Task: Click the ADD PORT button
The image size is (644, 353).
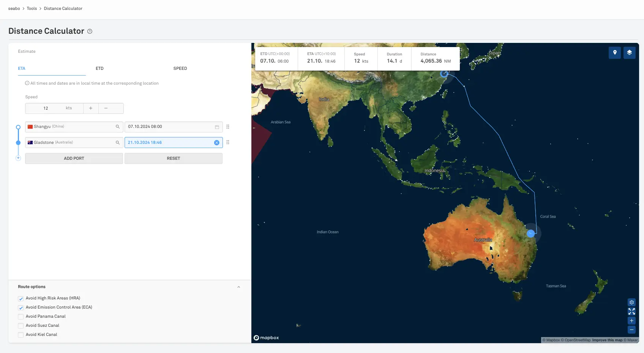Action: point(74,159)
